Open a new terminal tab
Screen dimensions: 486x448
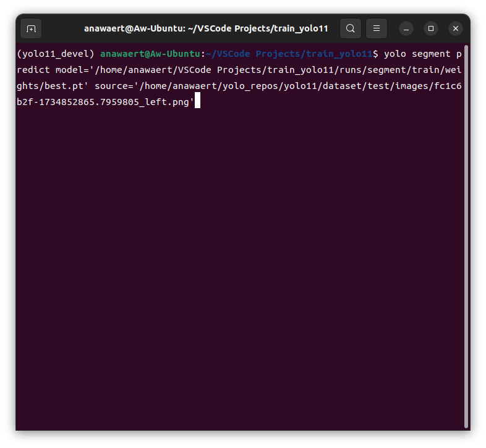[31, 28]
